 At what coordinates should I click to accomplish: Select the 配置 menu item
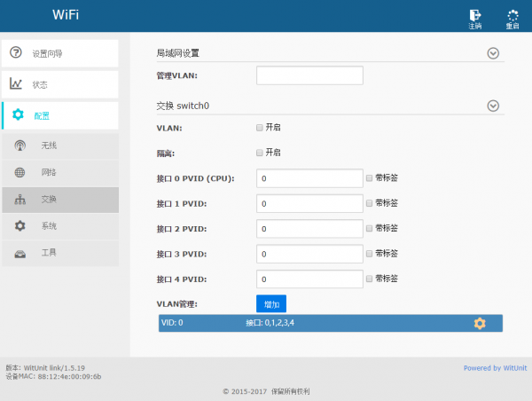[x=60, y=115]
